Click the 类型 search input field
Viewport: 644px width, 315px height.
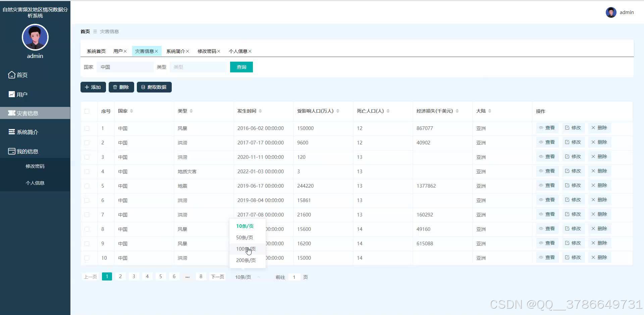point(198,67)
